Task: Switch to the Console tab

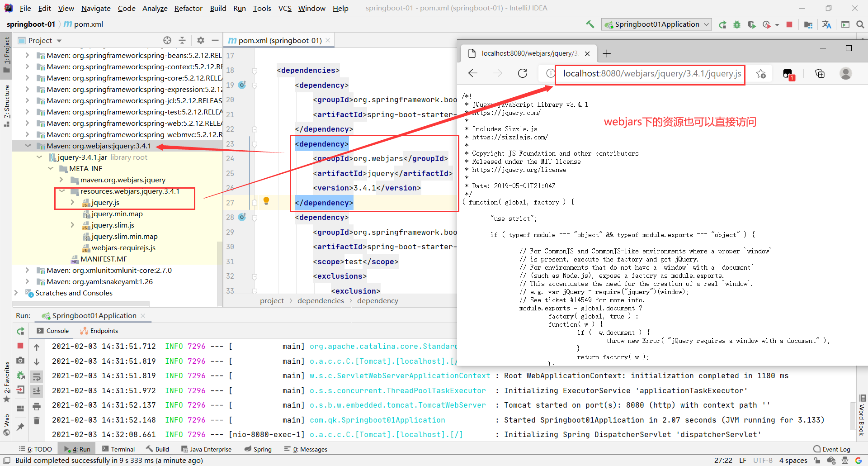Action: pos(53,331)
